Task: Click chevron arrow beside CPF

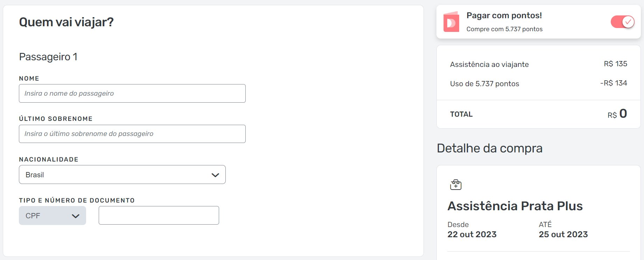Action: (x=76, y=216)
